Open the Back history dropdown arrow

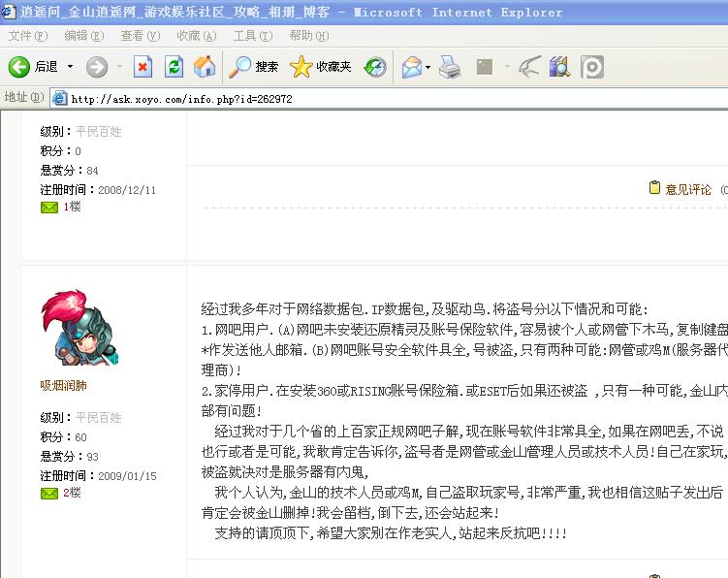click(x=70, y=67)
